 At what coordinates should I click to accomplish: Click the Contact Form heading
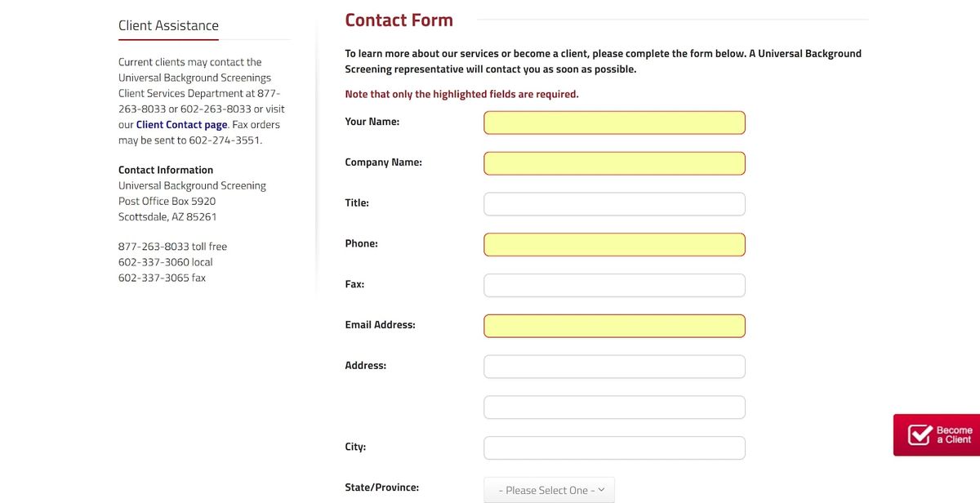pyautogui.click(x=399, y=20)
